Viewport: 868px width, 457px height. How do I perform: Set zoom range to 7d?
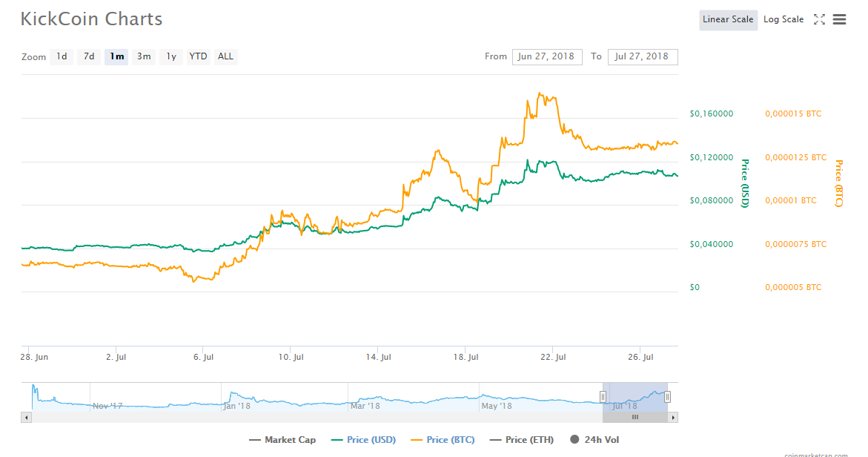(89, 56)
